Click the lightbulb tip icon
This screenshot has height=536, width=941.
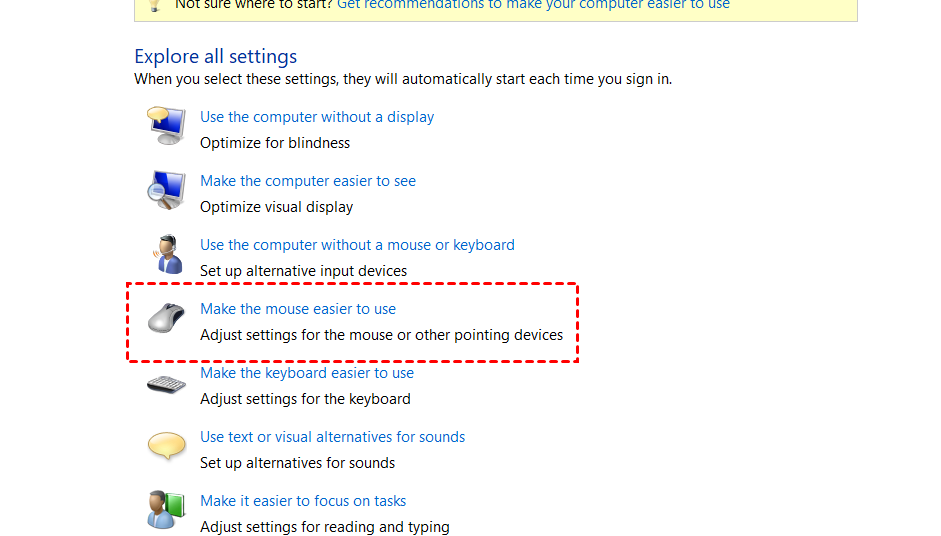(154, 5)
